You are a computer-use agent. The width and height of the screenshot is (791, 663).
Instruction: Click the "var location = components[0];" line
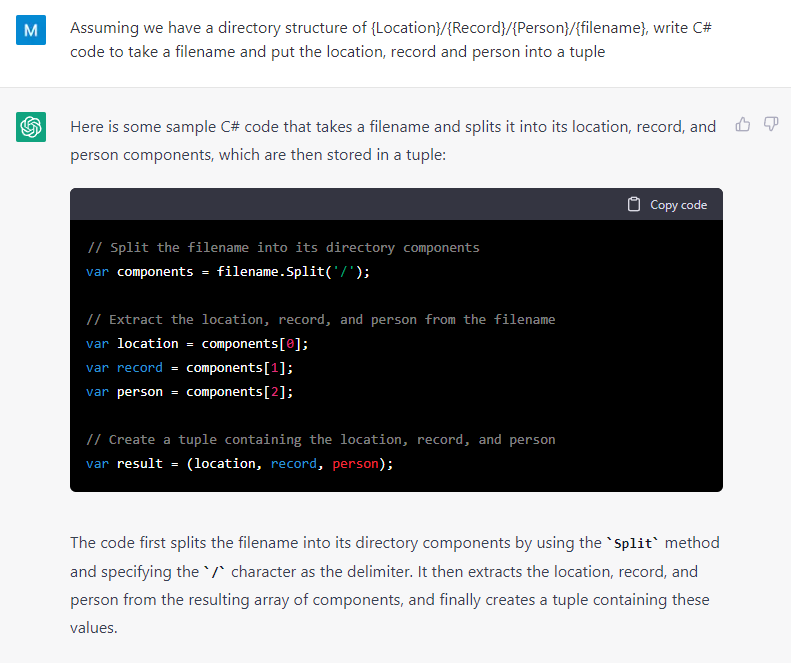click(197, 343)
